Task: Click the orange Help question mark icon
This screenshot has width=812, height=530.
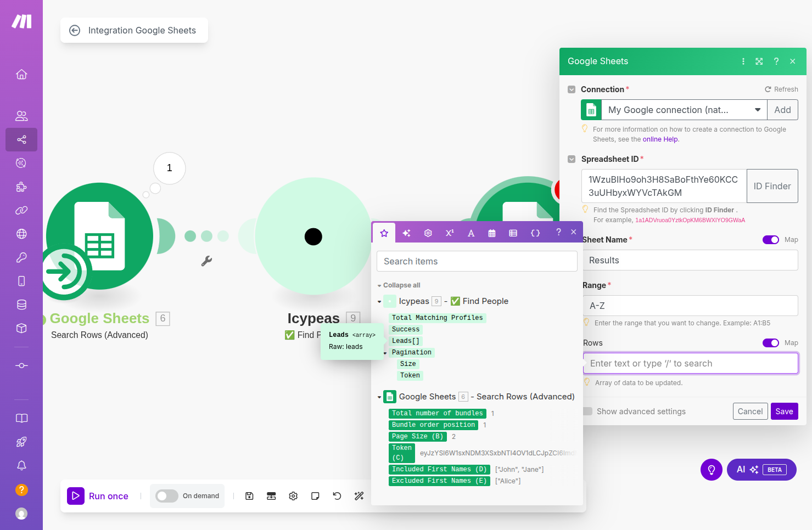Action: (21, 489)
